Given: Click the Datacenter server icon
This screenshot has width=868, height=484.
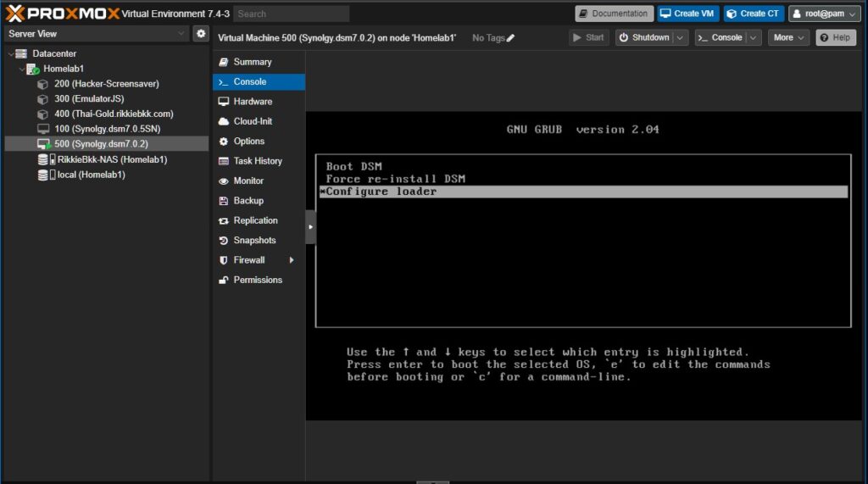Looking at the screenshot, I should coord(21,53).
